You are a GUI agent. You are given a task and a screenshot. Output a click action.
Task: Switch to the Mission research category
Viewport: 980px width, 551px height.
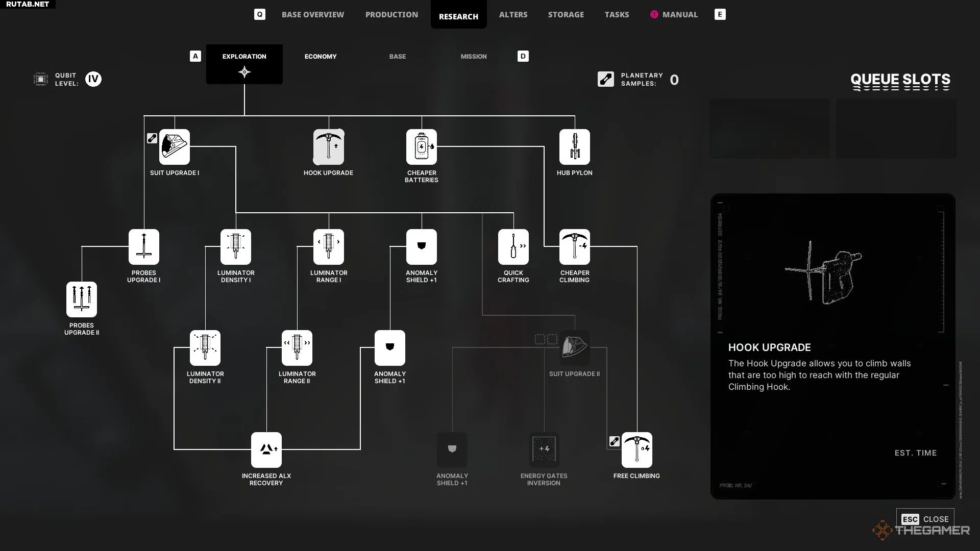coord(474,57)
